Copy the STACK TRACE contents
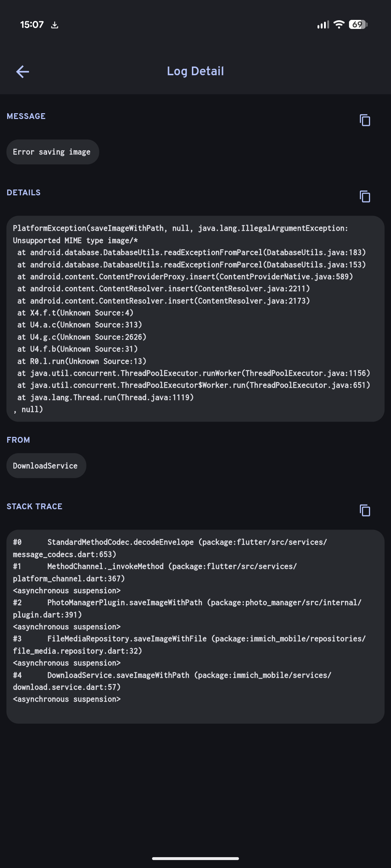Screen dimensions: 391x868 tap(365, 510)
